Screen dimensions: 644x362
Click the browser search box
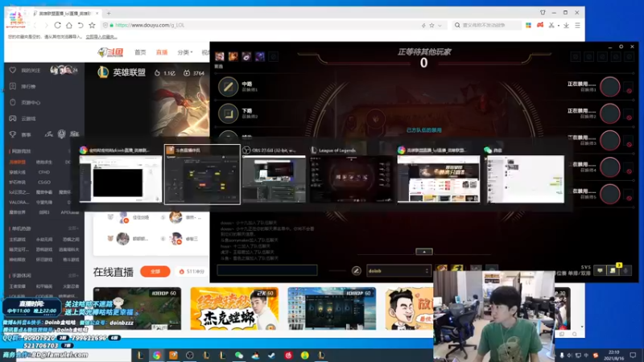tap(489, 25)
